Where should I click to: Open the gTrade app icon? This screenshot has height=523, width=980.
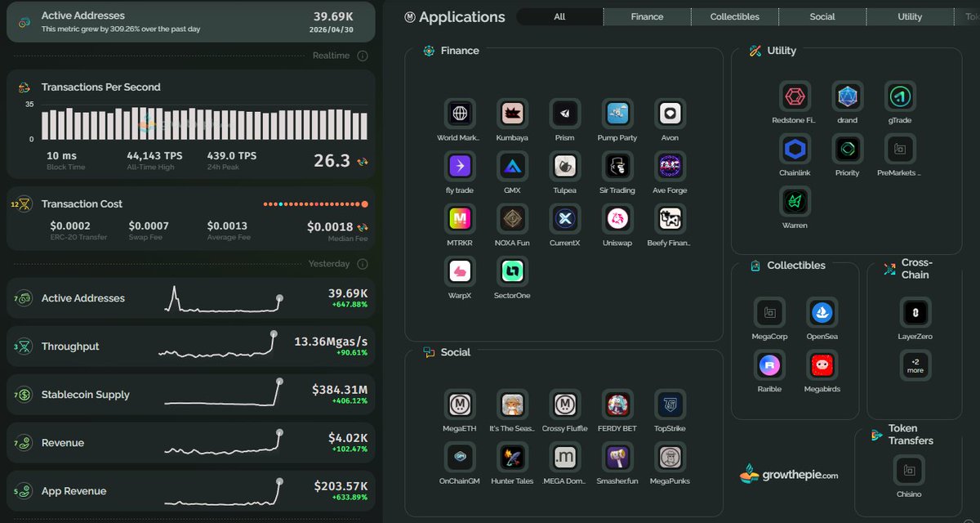click(900, 96)
